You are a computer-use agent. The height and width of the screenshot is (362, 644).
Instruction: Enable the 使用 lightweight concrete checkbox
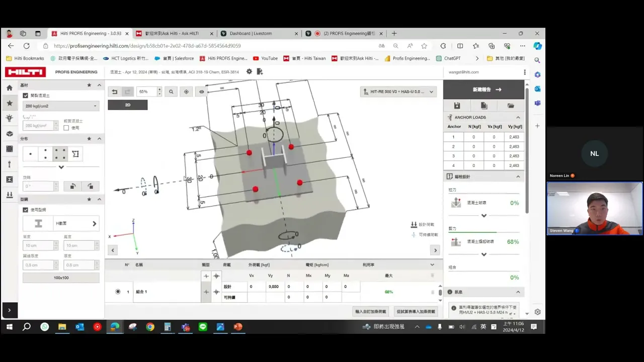[x=66, y=128]
